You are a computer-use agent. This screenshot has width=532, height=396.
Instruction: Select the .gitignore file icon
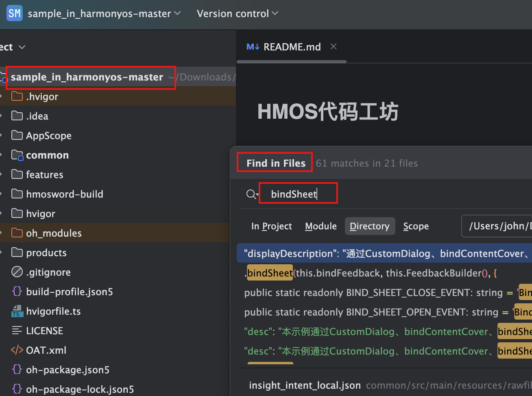point(17,272)
